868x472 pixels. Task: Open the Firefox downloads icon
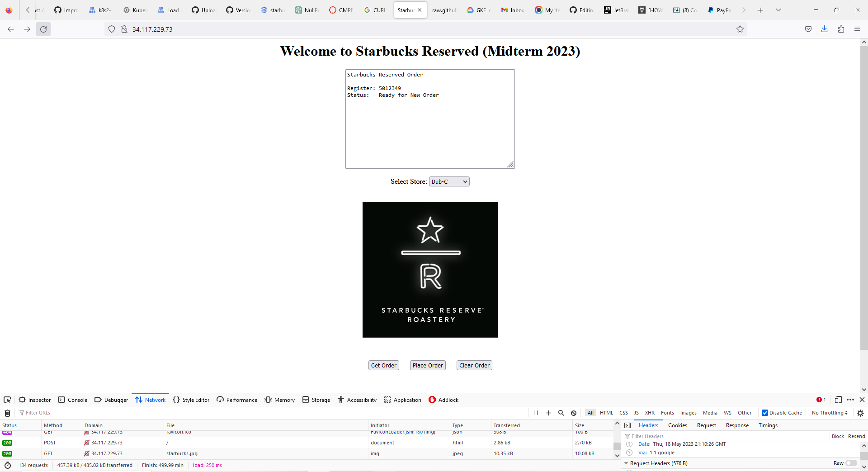point(825,29)
